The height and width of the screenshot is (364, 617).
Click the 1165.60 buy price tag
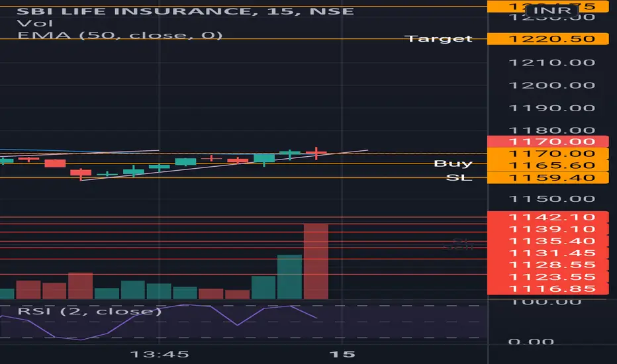[x=547, y=165]
